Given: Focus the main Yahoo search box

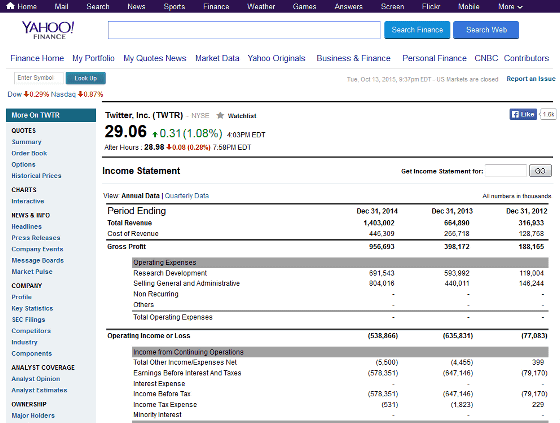Looking at the screenshot, I should coord(244,30).
